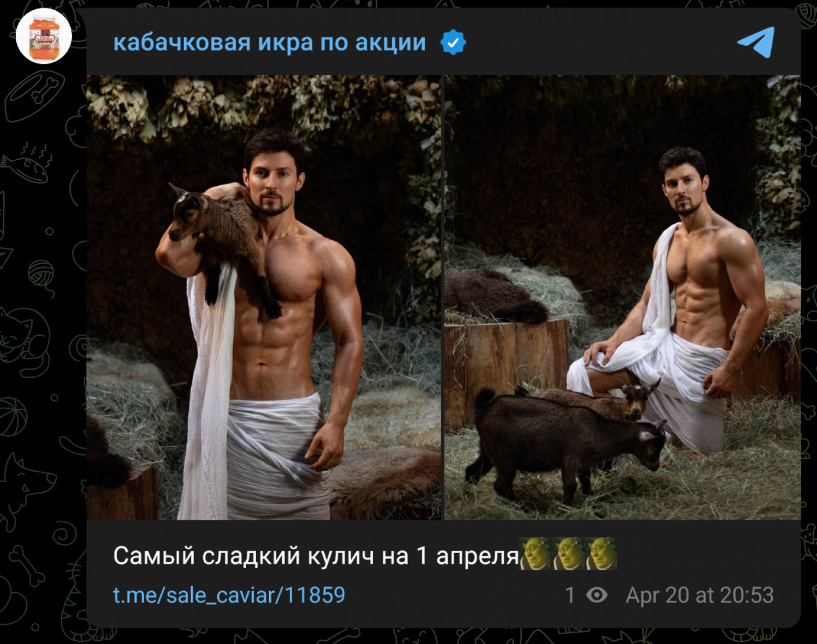The width and height of the screenshot is (817, 644).
Task: Open right photo of kneeling man with goats
Action: 623,297
